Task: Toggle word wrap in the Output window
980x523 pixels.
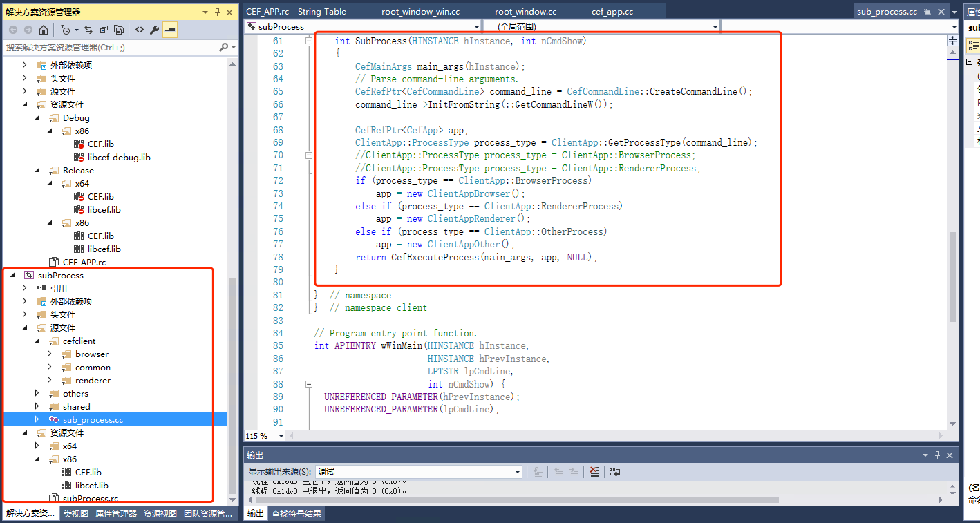Action: pyautogui.click(x=614, y=472)
